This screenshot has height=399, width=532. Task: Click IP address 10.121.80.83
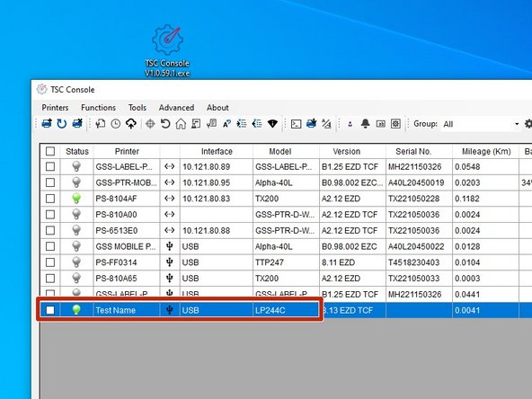pyautogui.click(x=207, y=199)
